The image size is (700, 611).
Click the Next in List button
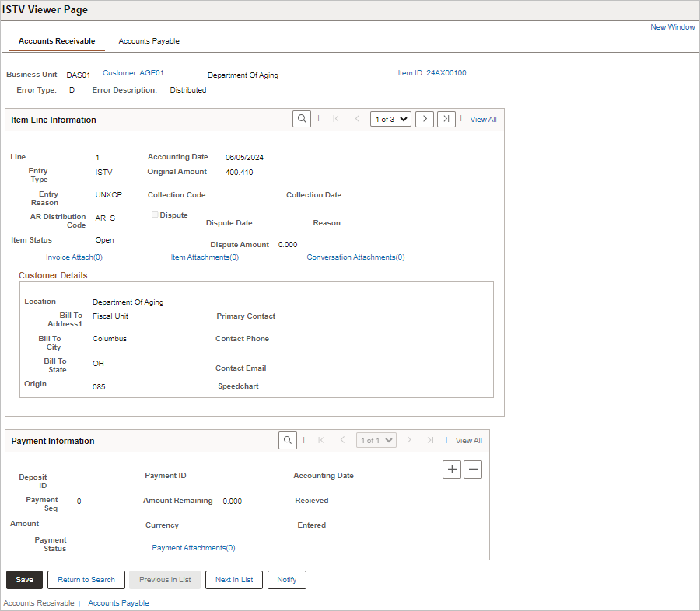point(234,580)
